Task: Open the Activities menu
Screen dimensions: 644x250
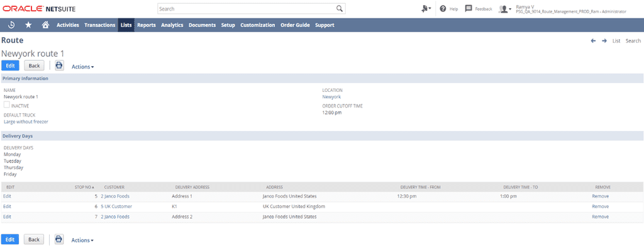Action: tap(68, 25)
